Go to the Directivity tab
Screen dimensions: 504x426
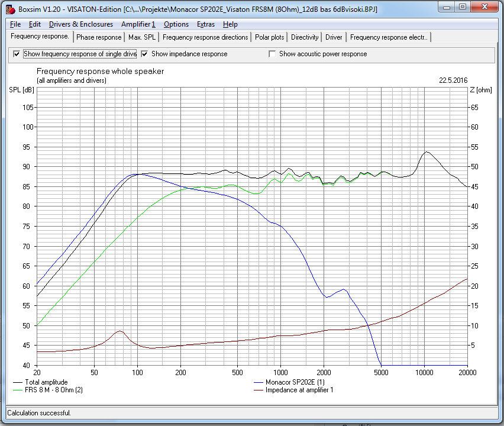[x=305, y=37]
